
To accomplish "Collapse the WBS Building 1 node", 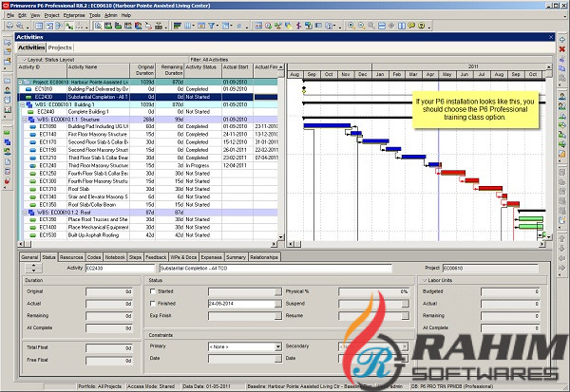I will 23,104.
